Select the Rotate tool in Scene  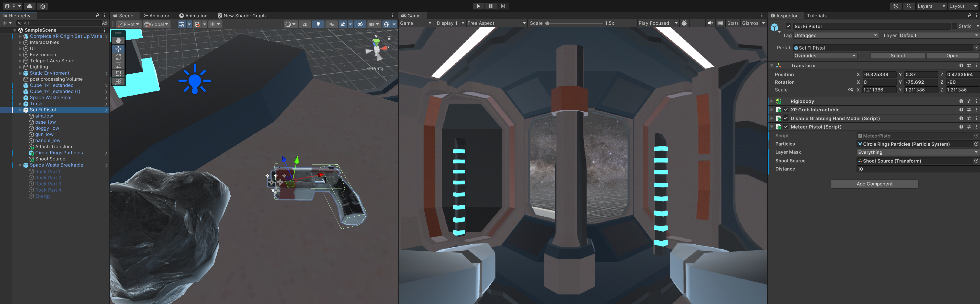point(118,57)
